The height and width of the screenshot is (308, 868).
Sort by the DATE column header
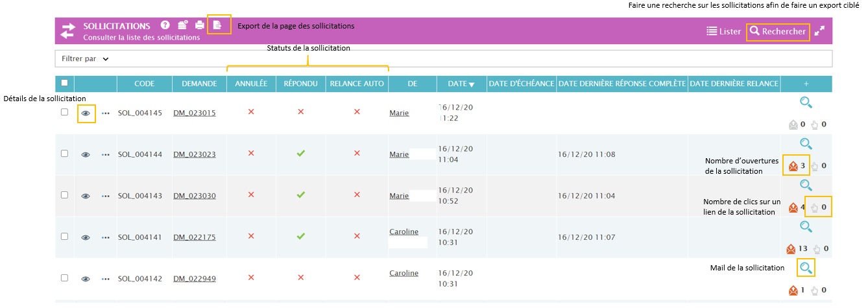coord(461,84)
